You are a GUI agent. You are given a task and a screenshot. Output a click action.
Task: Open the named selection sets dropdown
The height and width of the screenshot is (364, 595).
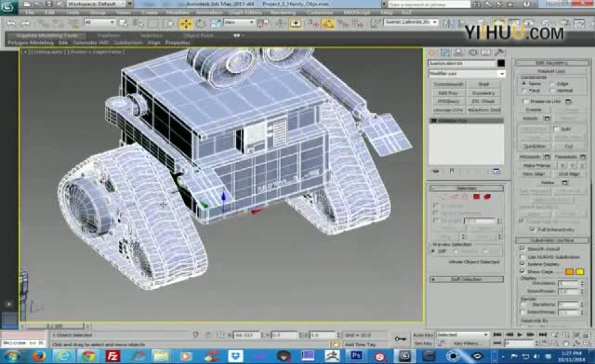tap(411, 22)
